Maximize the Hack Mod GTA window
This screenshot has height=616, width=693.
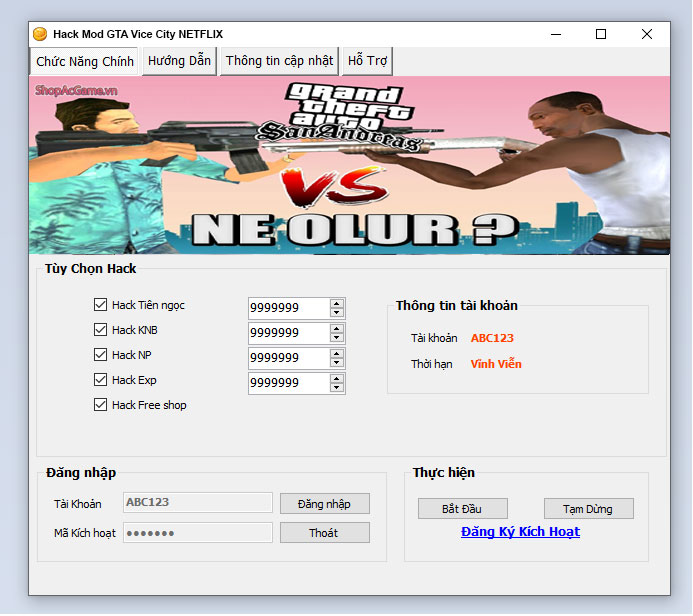pyautogui.click(x=601, y=34)
